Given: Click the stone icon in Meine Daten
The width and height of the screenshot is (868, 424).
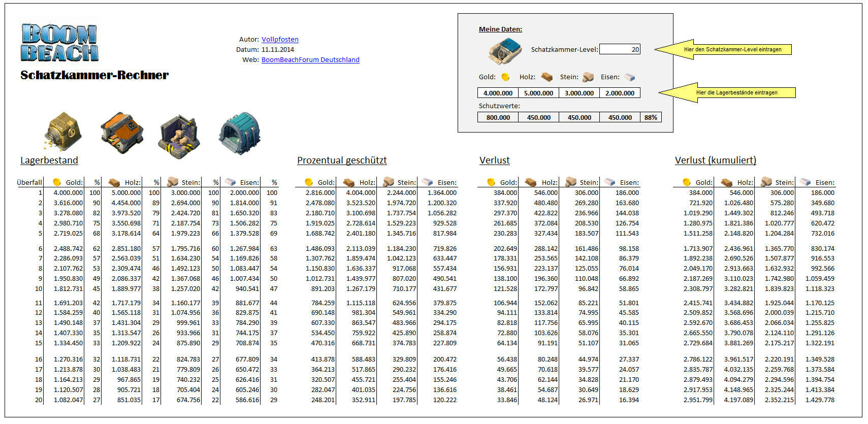Looking at the screenshot, I should [x=588, y=77].
